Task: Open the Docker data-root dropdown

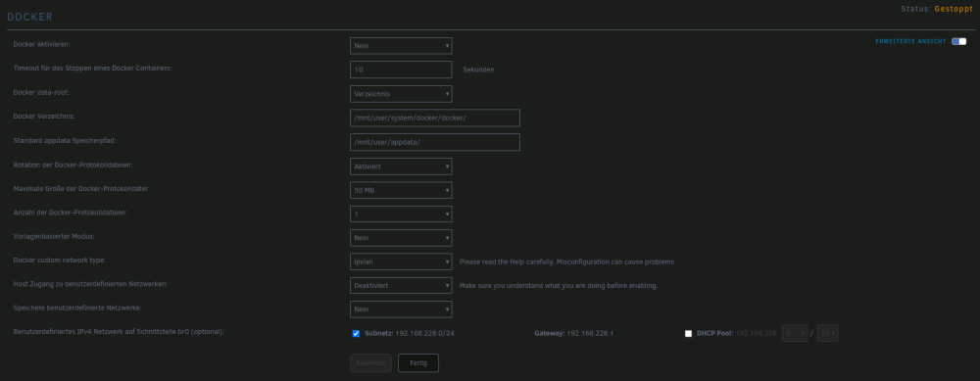Action: click(401, 94)
